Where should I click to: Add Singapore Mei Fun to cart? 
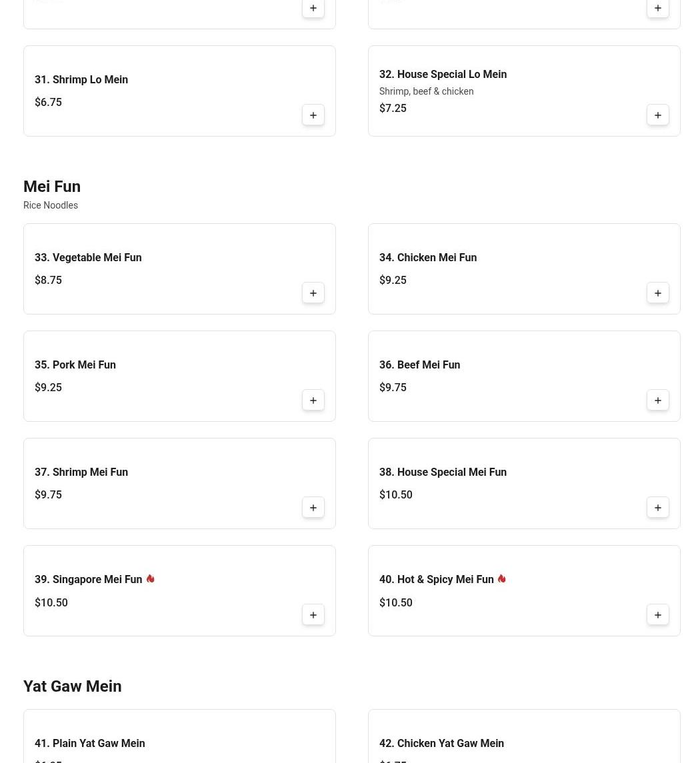point(313,615)
